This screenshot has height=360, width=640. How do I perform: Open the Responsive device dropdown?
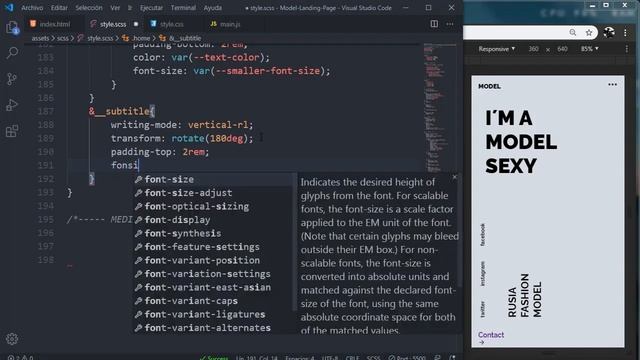497,49
